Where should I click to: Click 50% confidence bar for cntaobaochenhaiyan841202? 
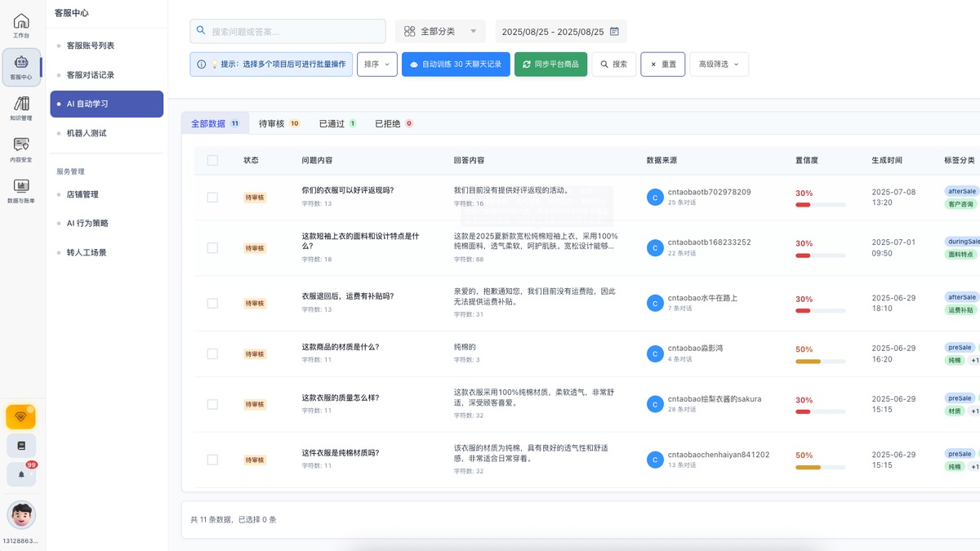(x=821, y=468)
